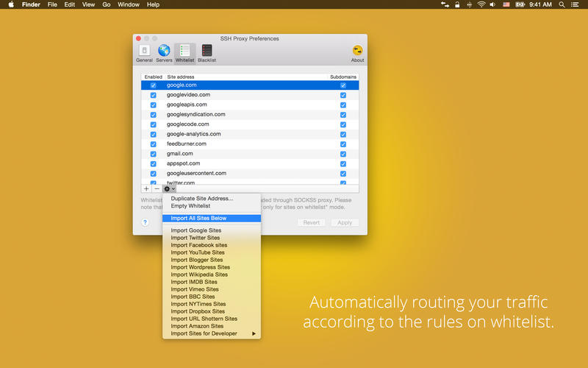Click the Spotlight search icon
588x368 pixels.
coord(561,4)
